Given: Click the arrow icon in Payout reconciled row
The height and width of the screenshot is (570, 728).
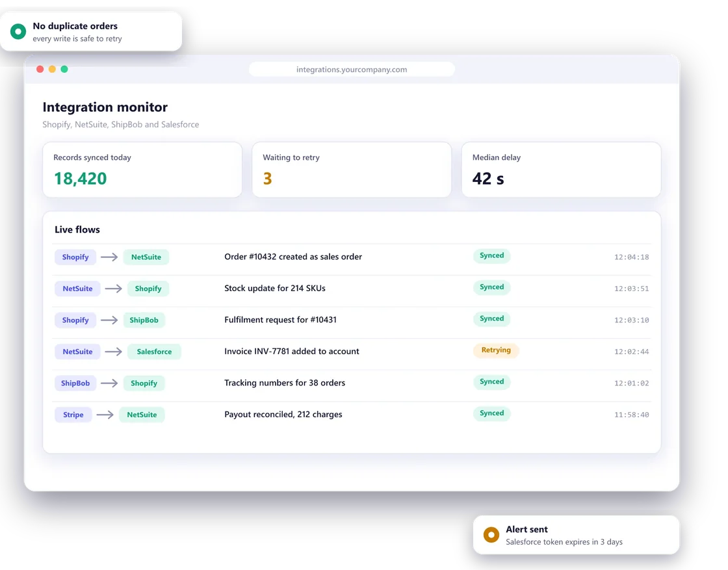Looking at the screenshot, I should click(x=105, y=415).
